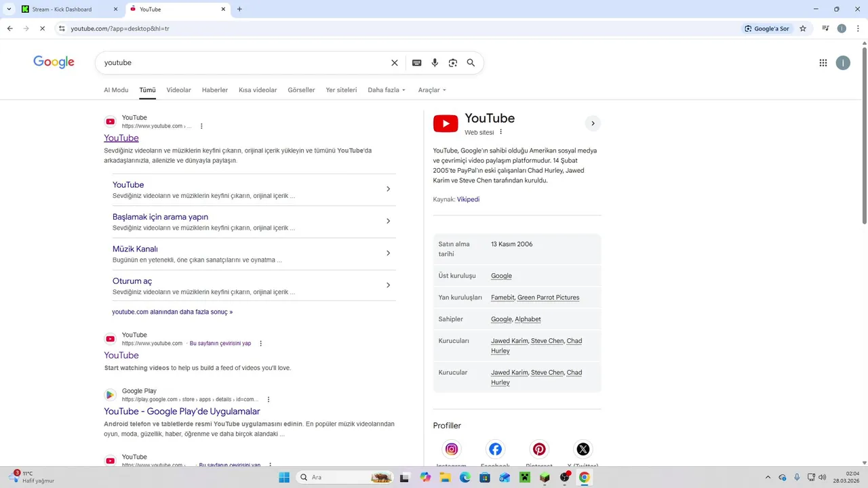Open more options for Google Play result

(269, 399)
